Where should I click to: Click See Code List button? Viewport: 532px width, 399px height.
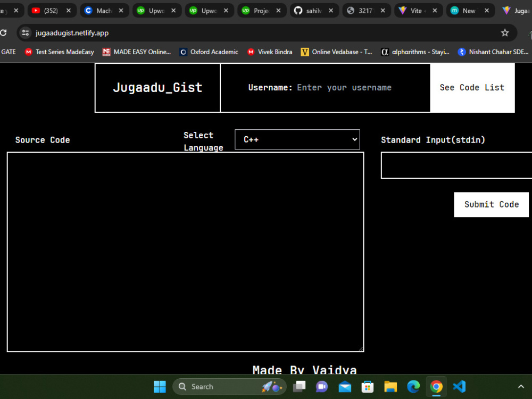pyautogui.click(x=472, y=88)
